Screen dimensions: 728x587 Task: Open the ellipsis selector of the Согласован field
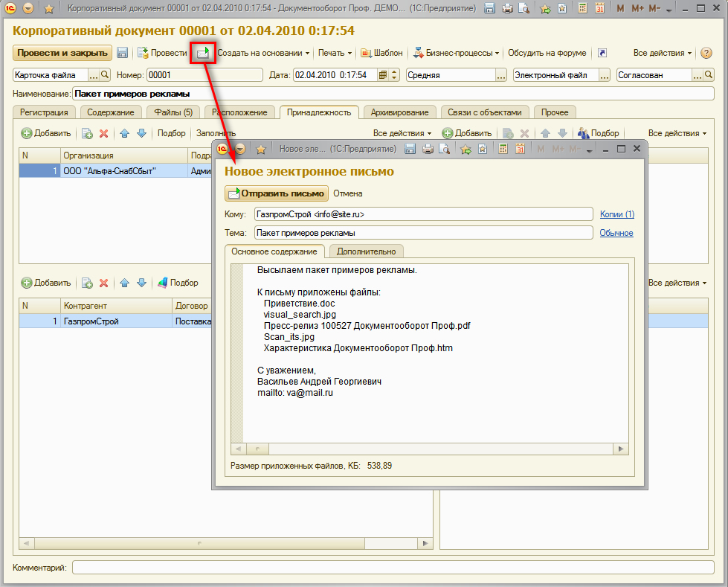(x=698, y=75)
